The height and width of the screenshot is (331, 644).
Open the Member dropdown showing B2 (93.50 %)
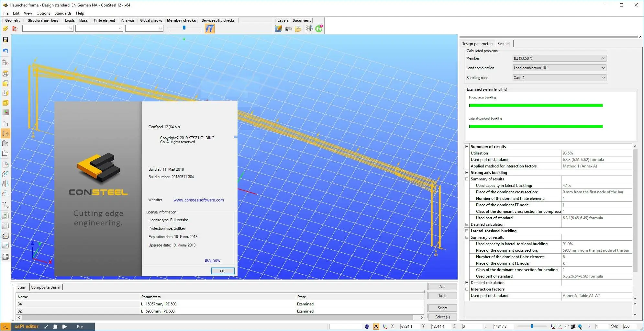pyautogui.click(x=559, y=58)
